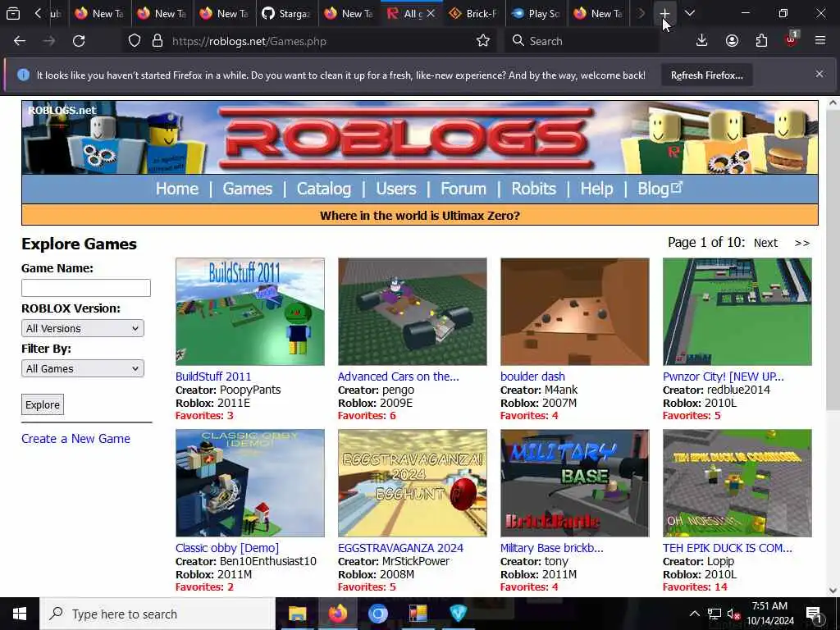Open the BuildStuff 2011 thumbnail
The width and height of the screenshot is (840, 630).
pos(250,311)
